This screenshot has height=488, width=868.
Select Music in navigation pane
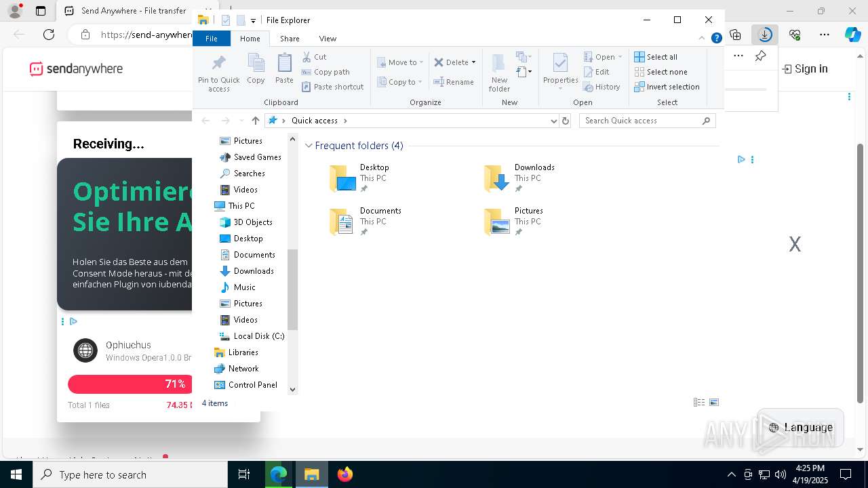click(238, 287)
